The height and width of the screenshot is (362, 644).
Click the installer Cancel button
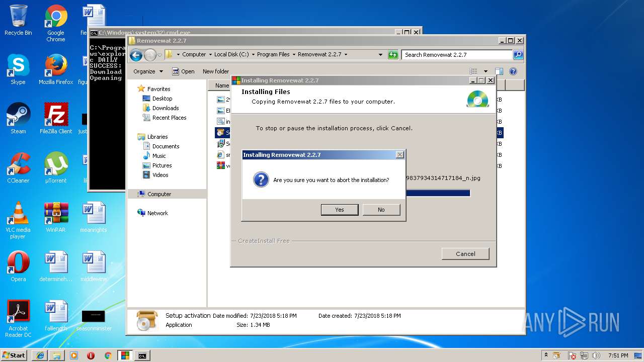(x=465, y=254)
